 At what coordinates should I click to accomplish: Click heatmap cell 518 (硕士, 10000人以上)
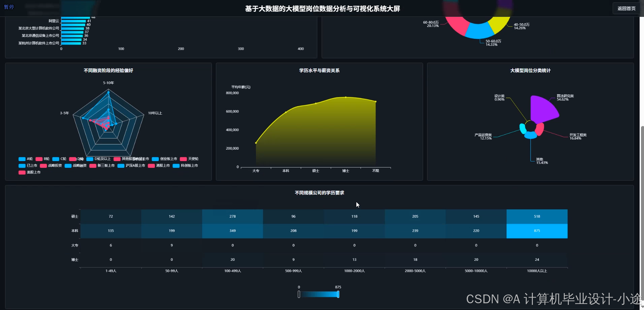click(x=537, y=216)
